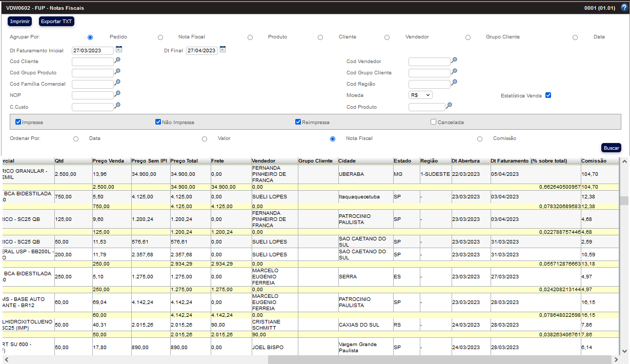Click the Vendedor column header
Viewport: 630px width, 364px height.
coord(263,161)
